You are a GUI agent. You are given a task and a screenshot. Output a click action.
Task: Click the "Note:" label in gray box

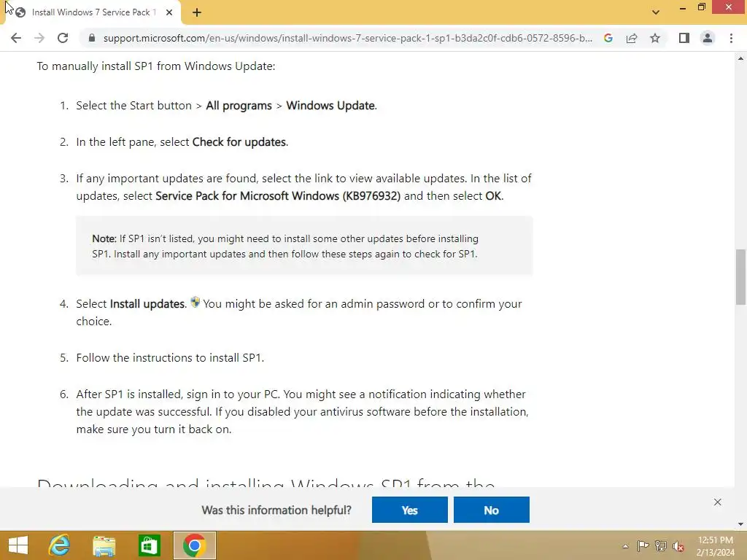104,238
